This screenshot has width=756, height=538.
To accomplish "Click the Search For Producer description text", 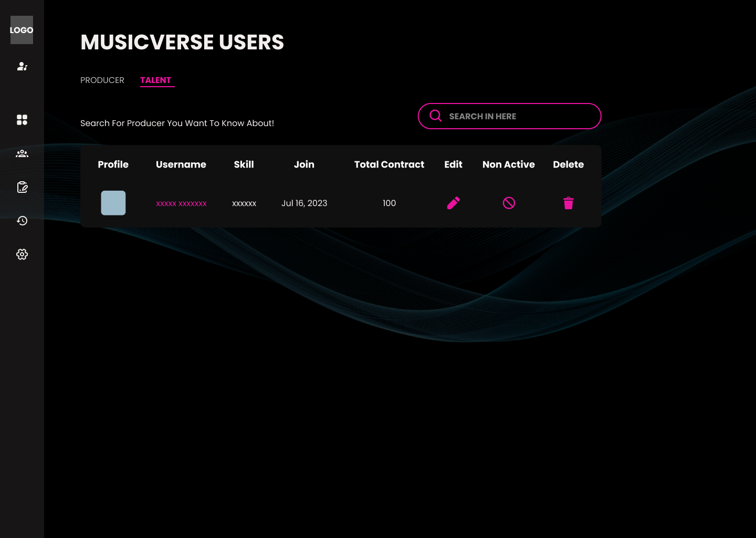I will pos(177,123).
